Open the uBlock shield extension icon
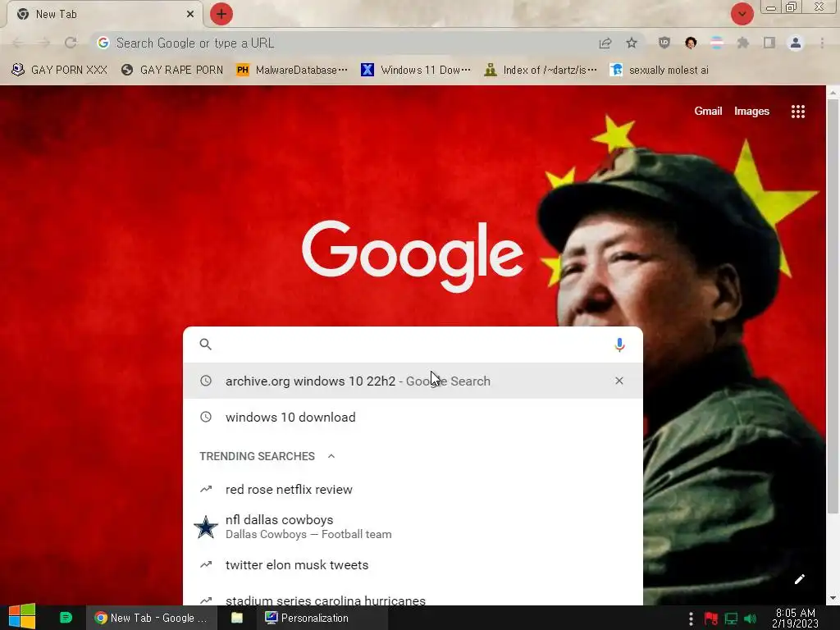The height and width of the screenshot is (630, 840). (x=664, y=43)
